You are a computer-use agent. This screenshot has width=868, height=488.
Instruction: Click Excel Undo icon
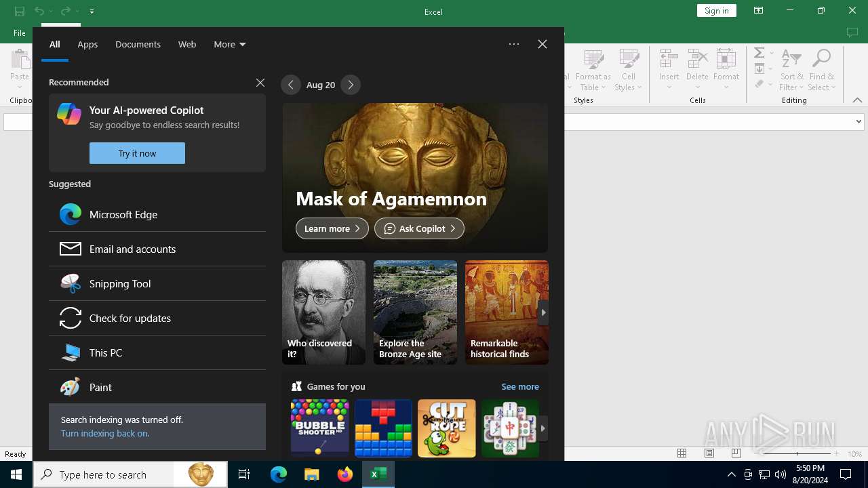pos(39,11)
